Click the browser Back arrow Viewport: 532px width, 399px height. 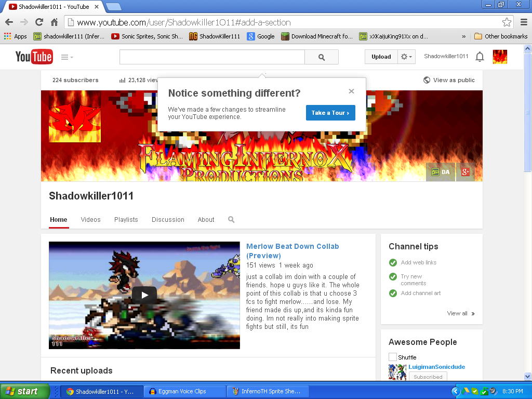[x=9, y=22]
